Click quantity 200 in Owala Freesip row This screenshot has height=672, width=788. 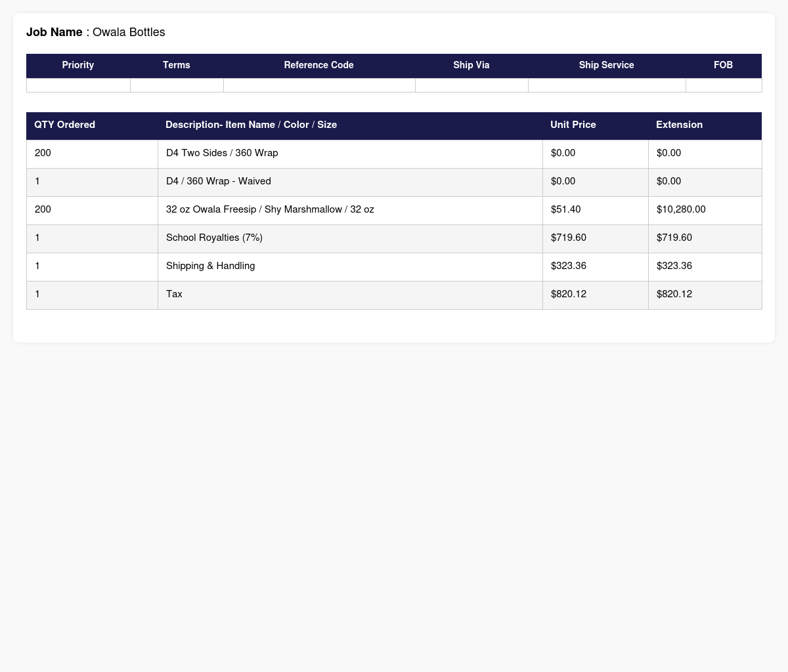pos(43,209)
